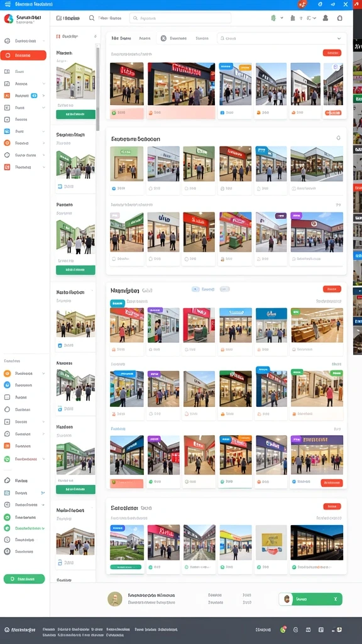Open the hamburger menu in blue title bar
362x644 pixels.
(8, 4)
